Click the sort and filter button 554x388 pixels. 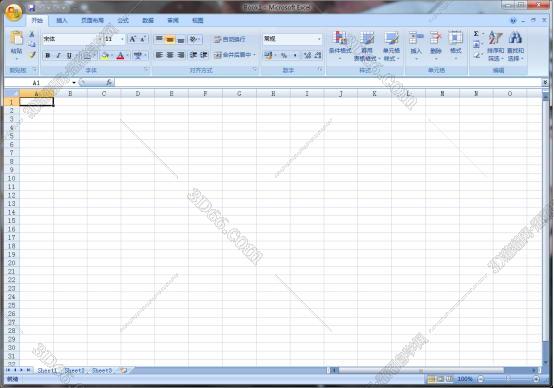tap(495, 46)
